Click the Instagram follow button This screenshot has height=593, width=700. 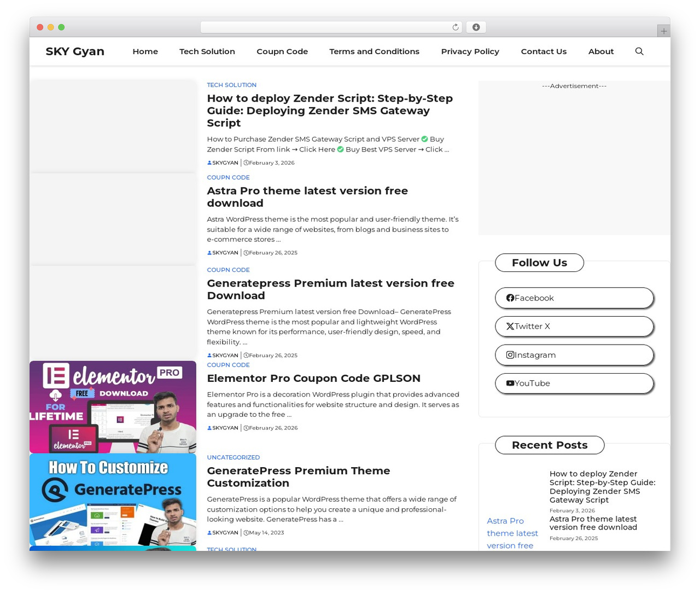(574, 355)
